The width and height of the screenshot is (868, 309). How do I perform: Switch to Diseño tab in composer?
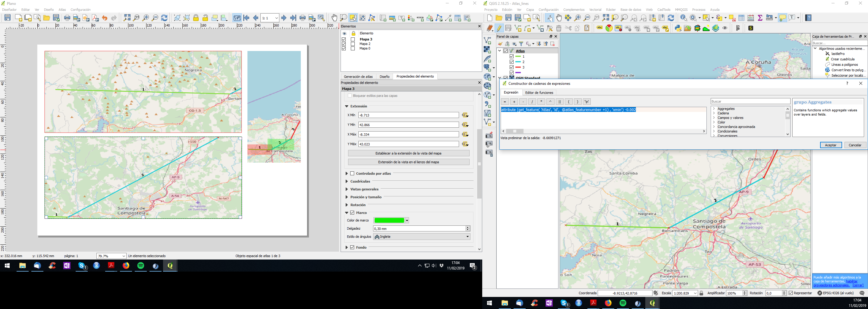click(385, 77)
